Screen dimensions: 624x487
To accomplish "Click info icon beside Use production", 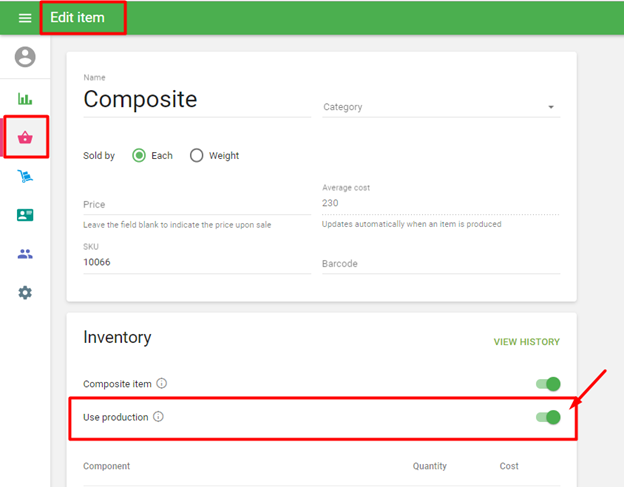I will tap(158, 416).
